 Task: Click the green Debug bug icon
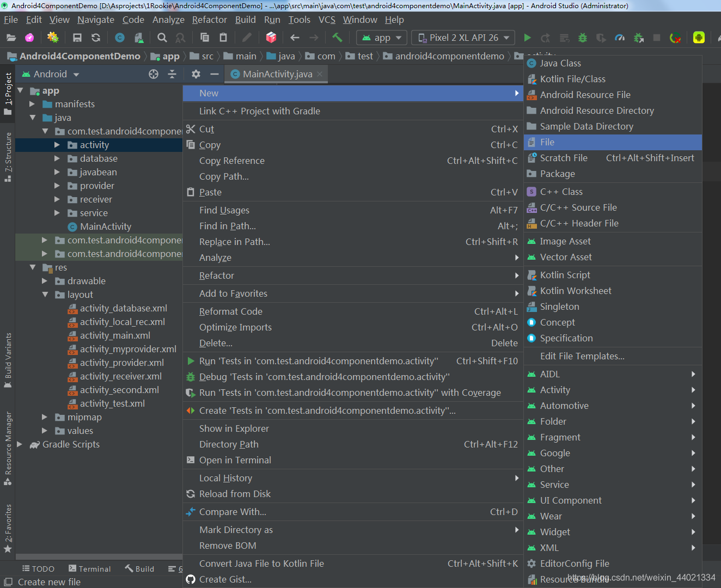[583, 38]
